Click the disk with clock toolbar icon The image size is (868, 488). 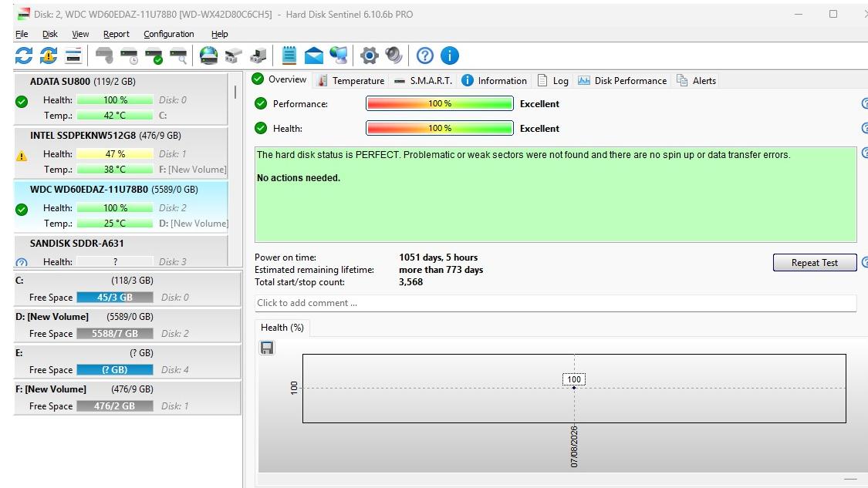pyautogui.click(x=129, y=56)
